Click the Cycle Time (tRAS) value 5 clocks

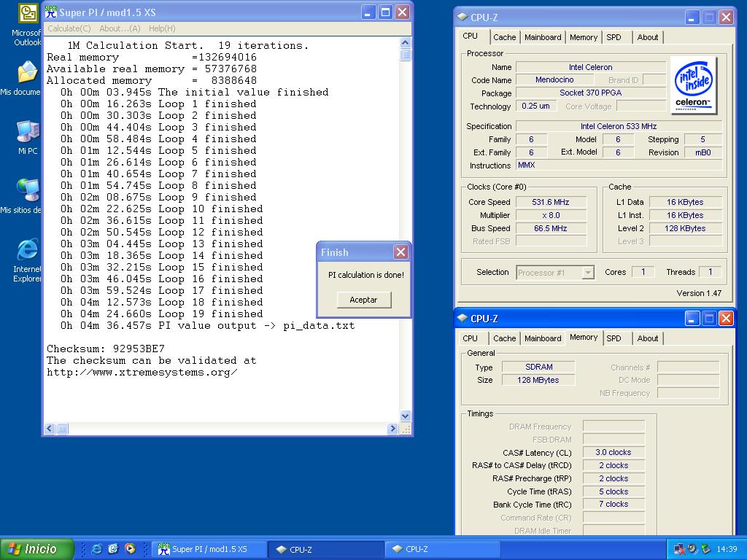pyautogui.click(x=614, y=491)
